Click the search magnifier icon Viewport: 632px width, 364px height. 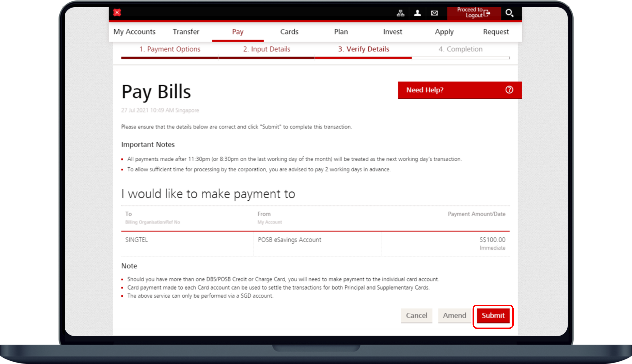(x=509, y=13)
